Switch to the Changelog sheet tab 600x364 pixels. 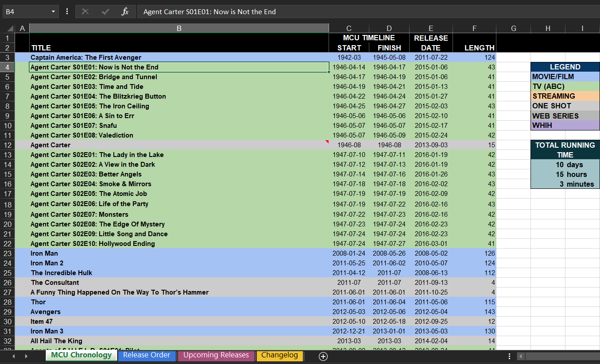point(279,355)
